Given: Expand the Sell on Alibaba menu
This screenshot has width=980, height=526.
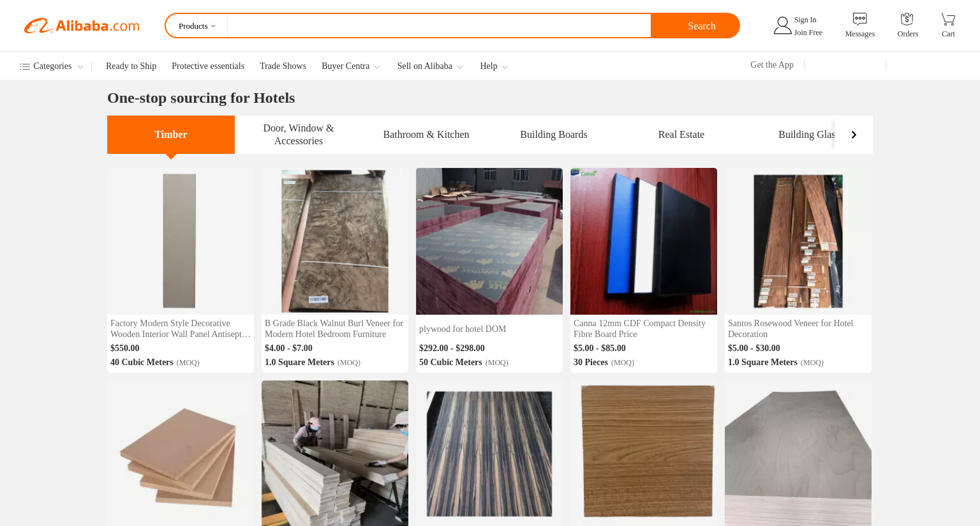Looking at the screenshot, I should 430,66.
